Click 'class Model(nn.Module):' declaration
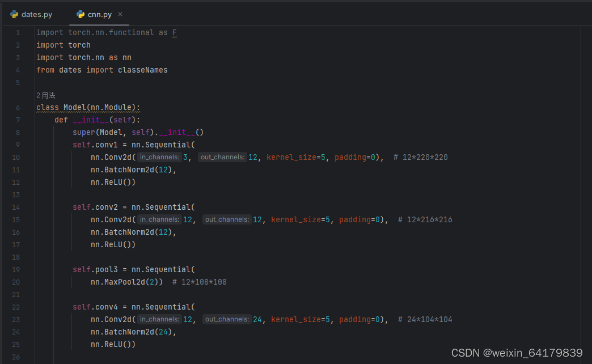 pos(88,107)
